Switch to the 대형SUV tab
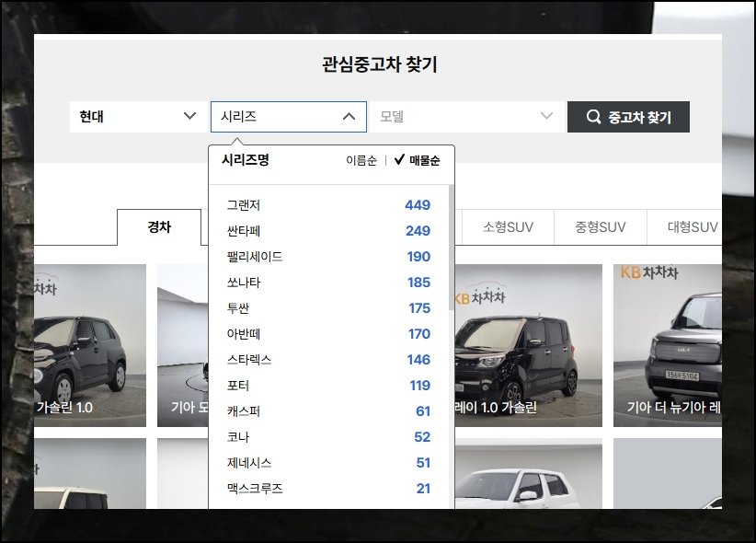Viewport: 756px width, 543px height. pos(684,226)
